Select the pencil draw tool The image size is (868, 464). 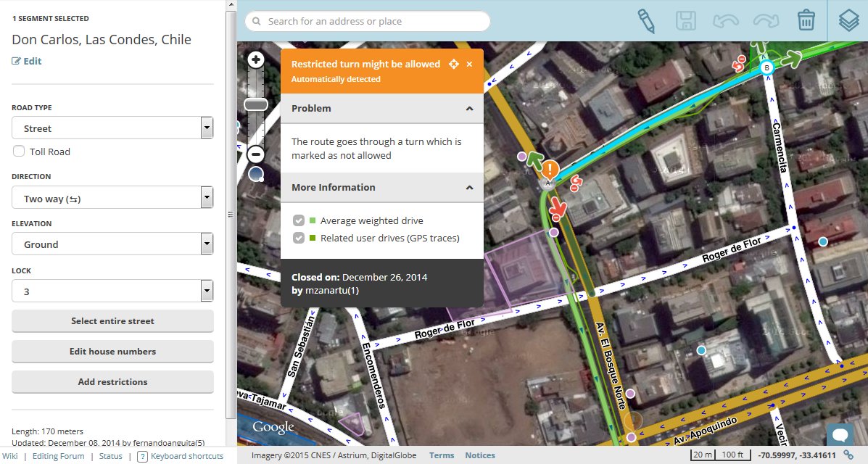click(x=645, y=21)
